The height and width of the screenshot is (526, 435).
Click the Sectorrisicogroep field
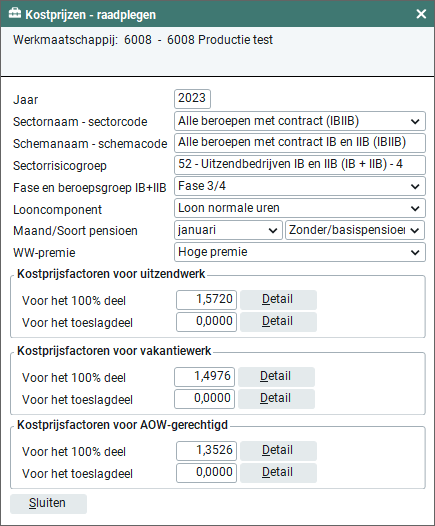point(300,165)
